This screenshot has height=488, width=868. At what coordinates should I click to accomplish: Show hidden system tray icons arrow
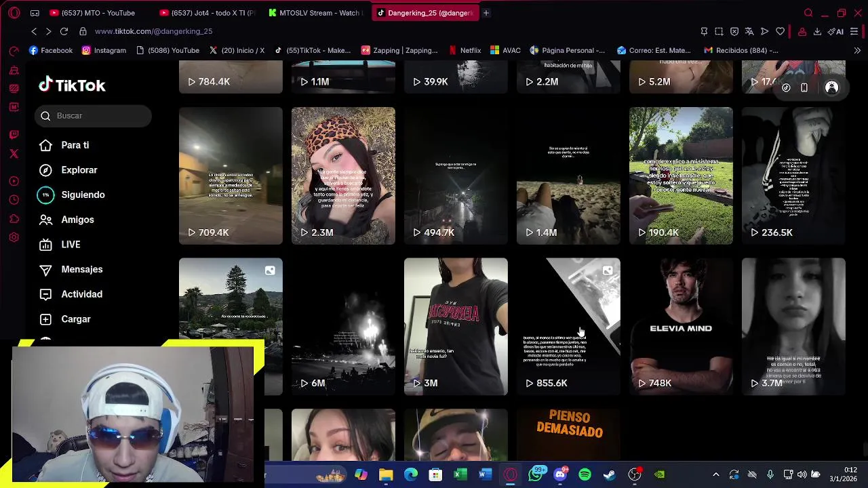(715, 474)
